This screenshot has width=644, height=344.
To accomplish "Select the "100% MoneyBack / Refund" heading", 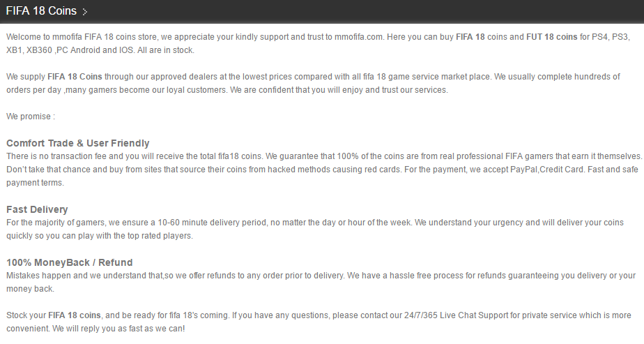I will [70, 262].
